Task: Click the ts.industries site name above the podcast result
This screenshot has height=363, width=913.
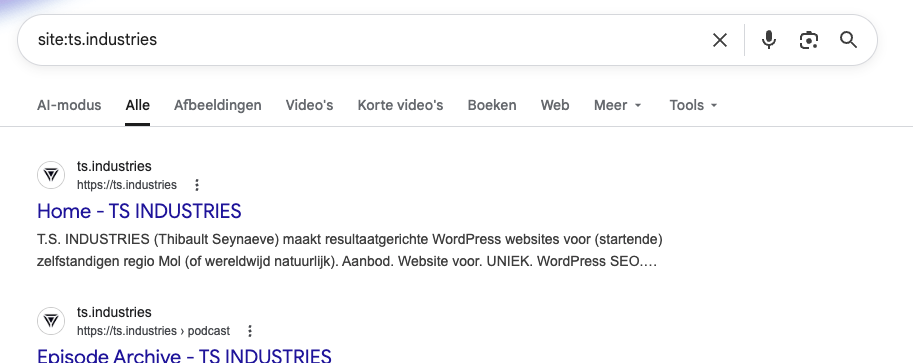Action: coord(114,312)
